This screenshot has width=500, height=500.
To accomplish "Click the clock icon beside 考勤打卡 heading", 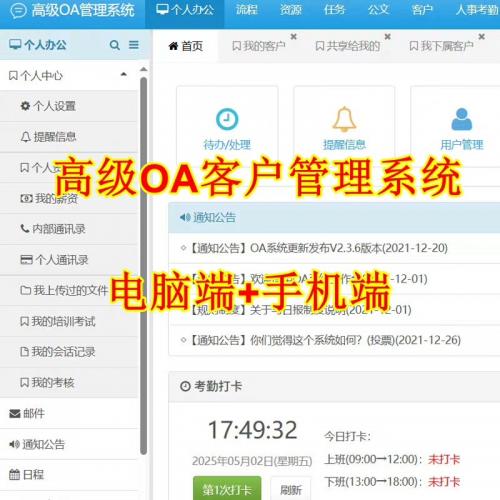I will click(x=185, y=386).
